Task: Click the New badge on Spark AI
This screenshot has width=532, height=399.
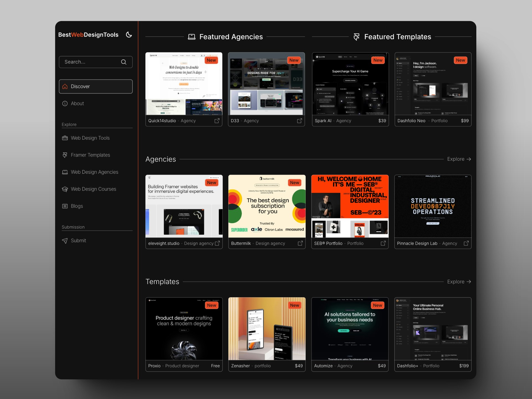Action: pos(378,60)
